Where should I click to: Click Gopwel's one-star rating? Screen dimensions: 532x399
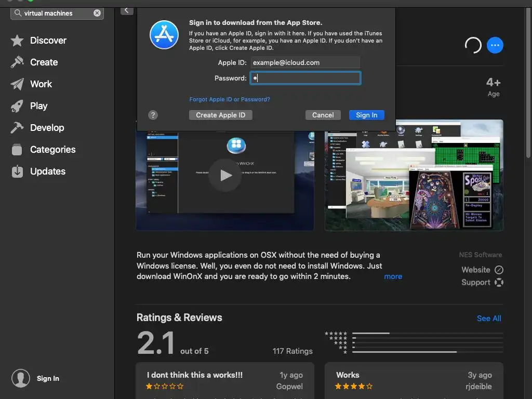165,386
